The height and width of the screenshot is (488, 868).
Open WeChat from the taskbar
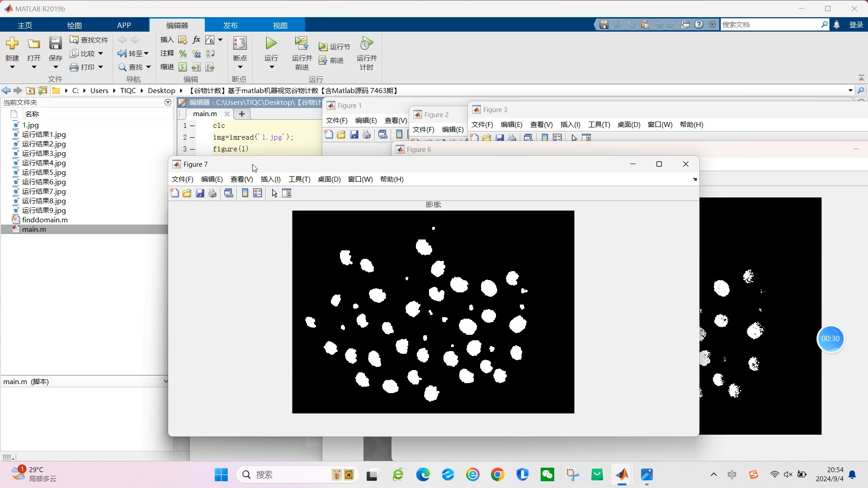547,475
